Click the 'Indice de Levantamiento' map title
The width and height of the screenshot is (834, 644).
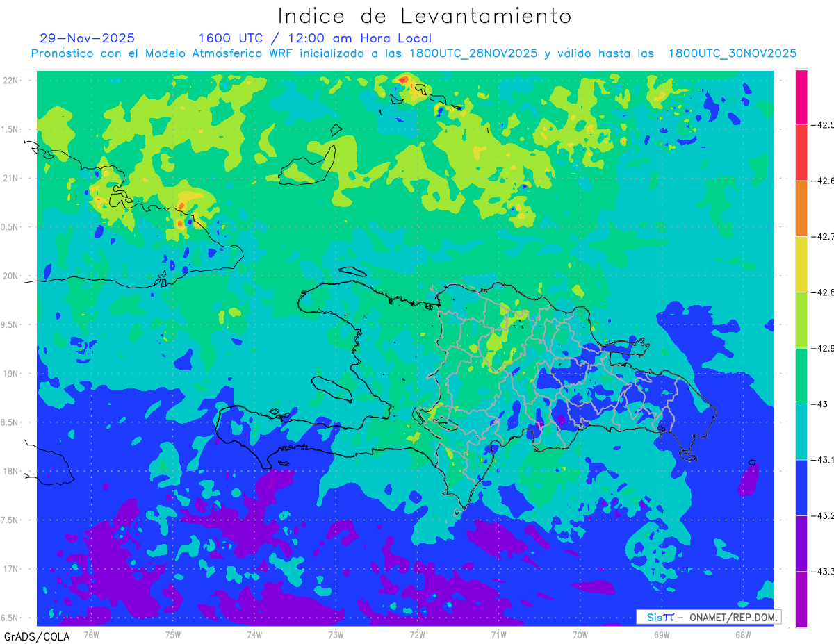point(425,16)
